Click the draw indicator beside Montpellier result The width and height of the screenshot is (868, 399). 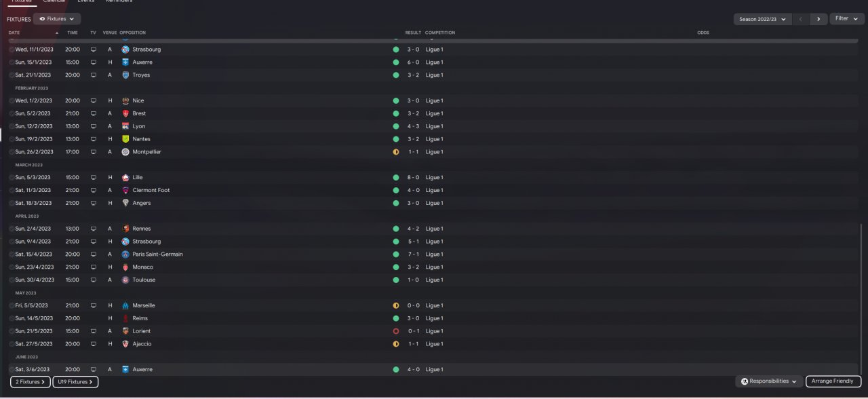[x=396, y=152]
